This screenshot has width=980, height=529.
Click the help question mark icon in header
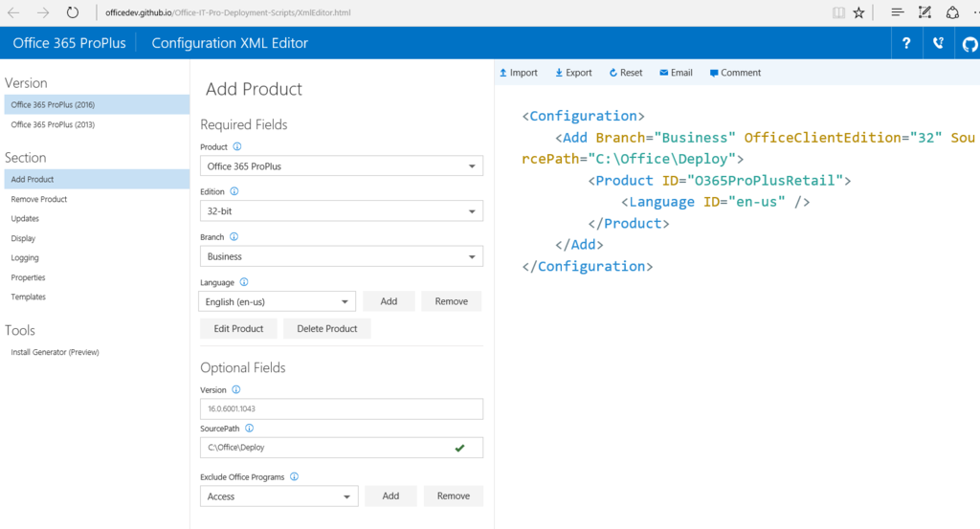(906, 43)
